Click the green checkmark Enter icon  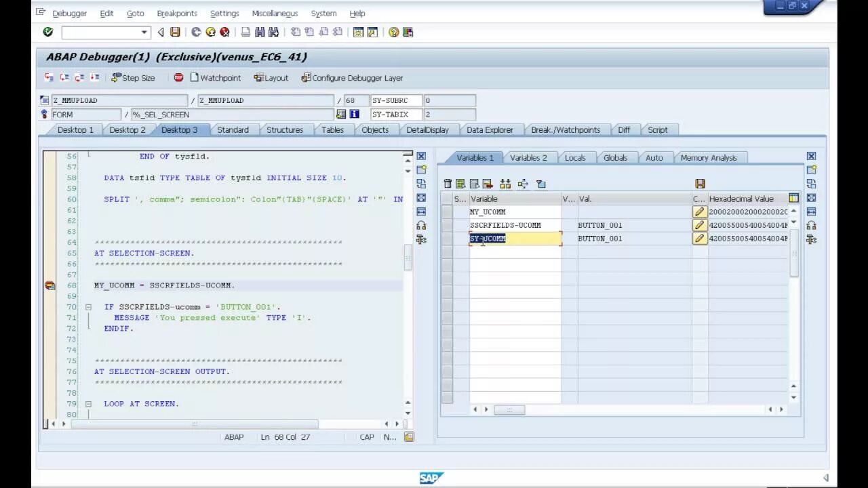(47, 31)
